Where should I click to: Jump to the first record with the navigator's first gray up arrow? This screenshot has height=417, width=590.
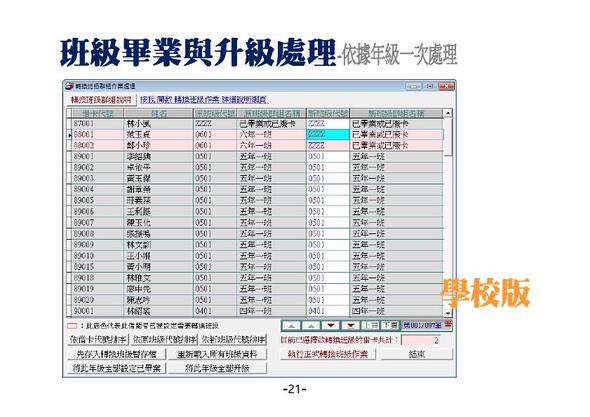point(292,326)
